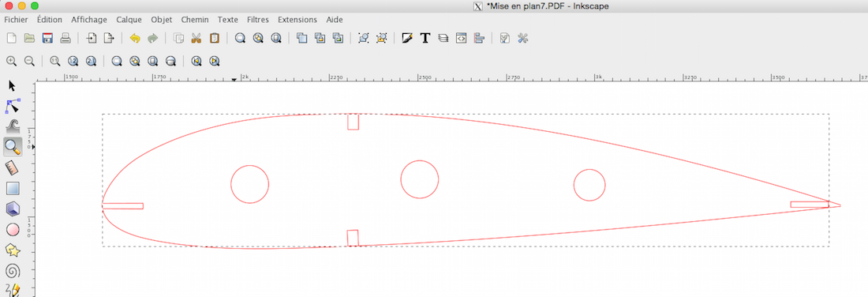Select the Ellipse circle tool
The height and width of the screenshot is (297, 868).
(x=12, y=229)
